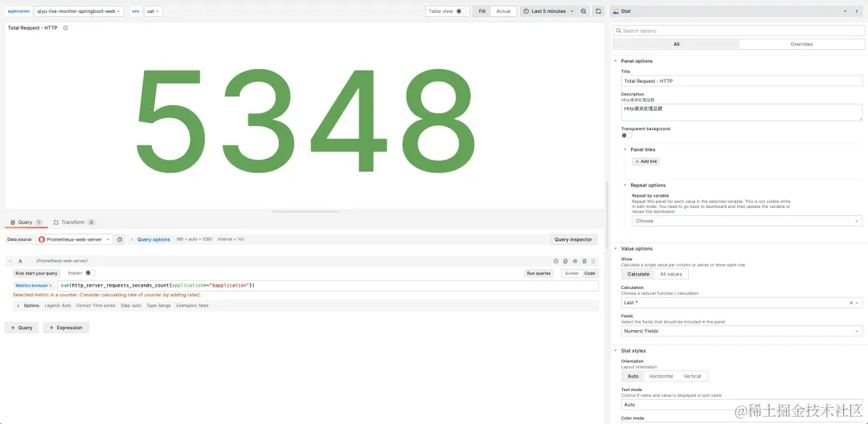Collapse the Value options section
The width and height of the screenshot is (868, 424).
click(x=616, y=249)
